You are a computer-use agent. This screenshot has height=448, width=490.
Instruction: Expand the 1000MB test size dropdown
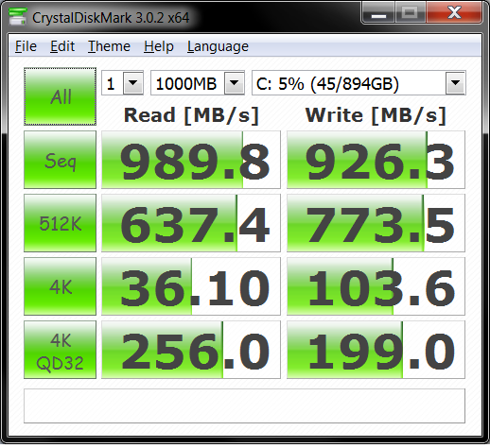pos(234,83)
